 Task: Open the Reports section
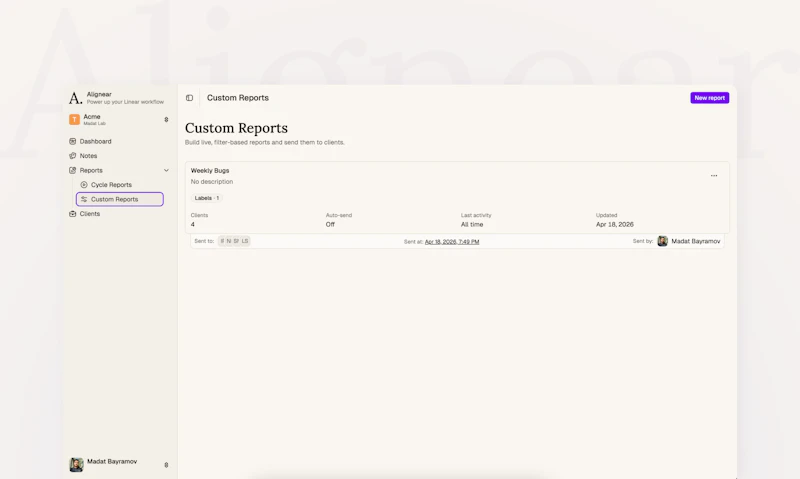pyautogui.click(x=91, y=170)
